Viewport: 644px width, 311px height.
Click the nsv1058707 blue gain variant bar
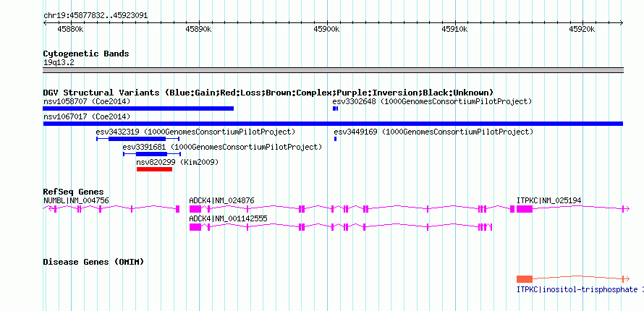point(138,108)
